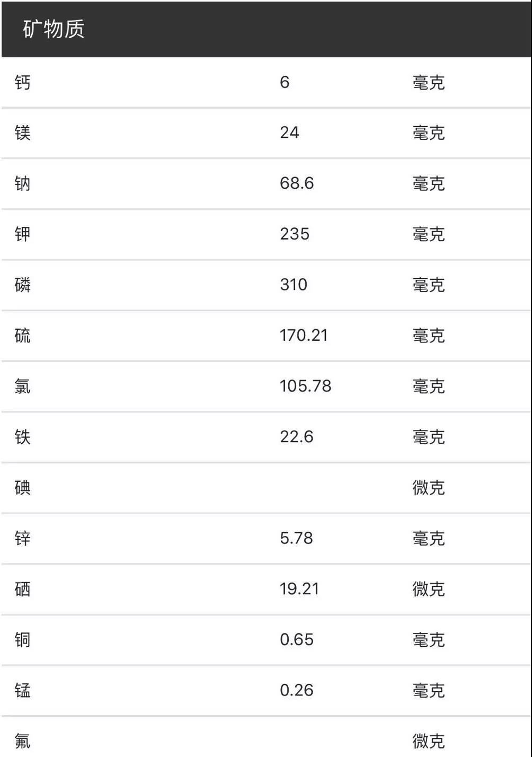Click the 微克 unit in 碘 row
Screen dimensions: 532x757
click(x=428, y=487)
